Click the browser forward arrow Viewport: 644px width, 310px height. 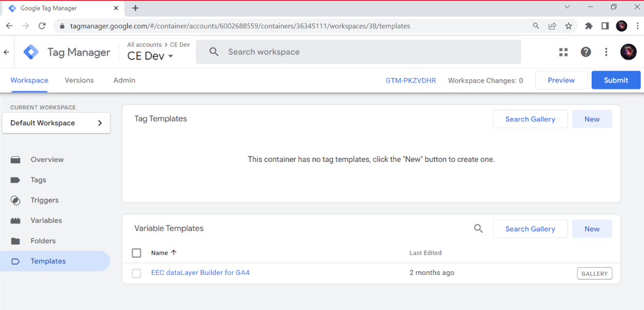(x=25, y=26)
